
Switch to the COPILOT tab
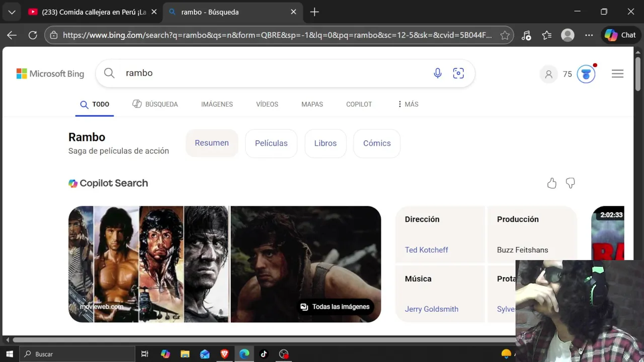(x=359, y=104)
